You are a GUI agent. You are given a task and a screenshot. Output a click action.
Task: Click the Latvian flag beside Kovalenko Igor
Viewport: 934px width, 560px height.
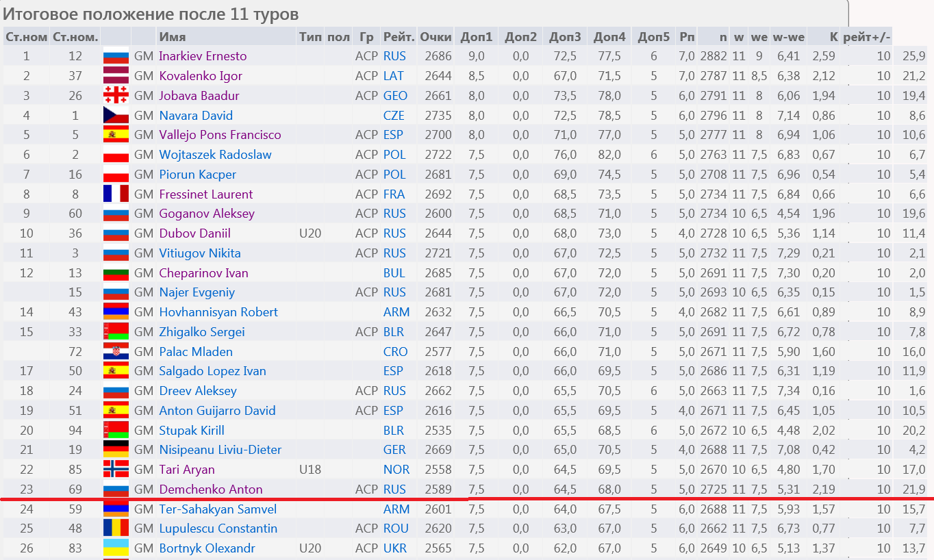[x=116, y=75]
